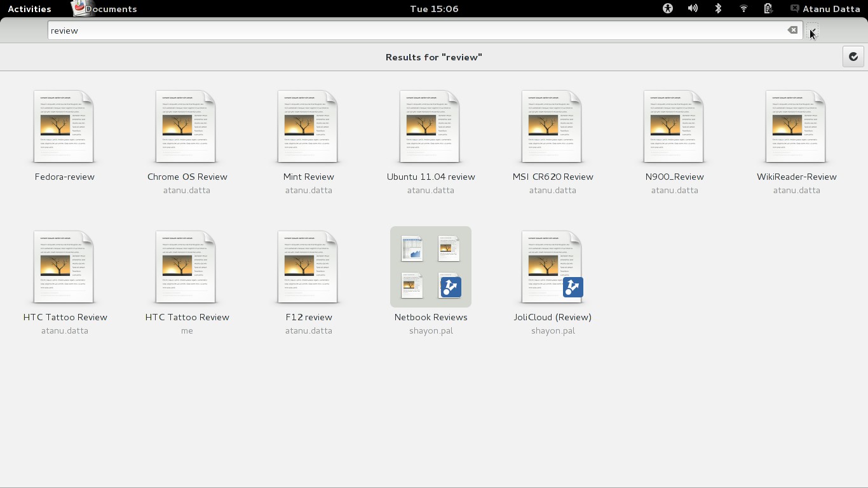The width and height of the screenshot is (868, 488).
Task: Open the Netbook Reviews collection
Action: pyautogui.click(x=431, y=267)
